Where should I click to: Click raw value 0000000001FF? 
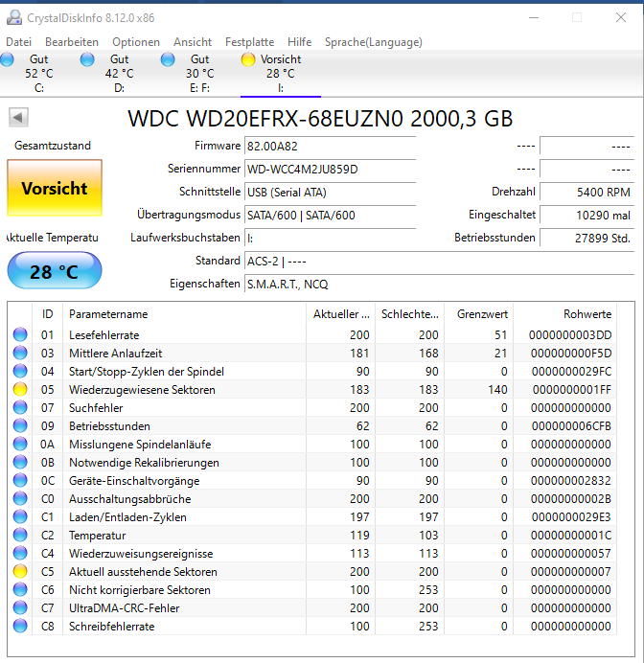pos(572,389)
